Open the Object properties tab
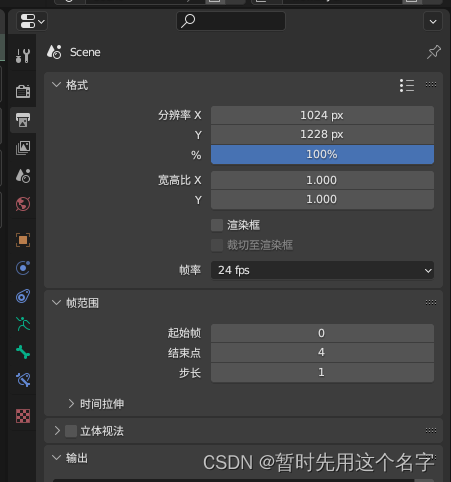451x482 pixels. point(23,240)
